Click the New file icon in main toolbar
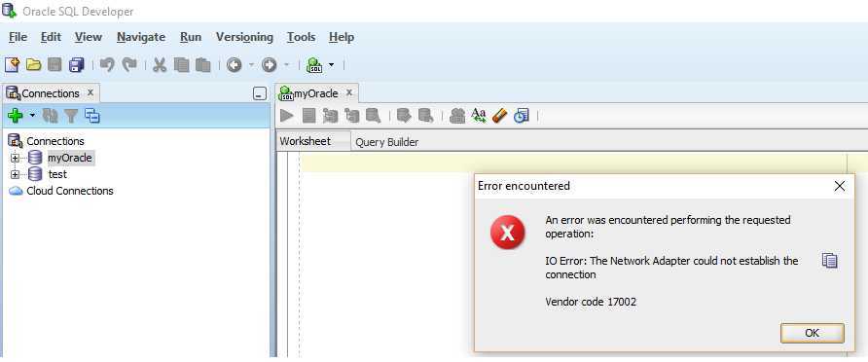Viewport: 868px width, 362px height. (x=12, y=65)
